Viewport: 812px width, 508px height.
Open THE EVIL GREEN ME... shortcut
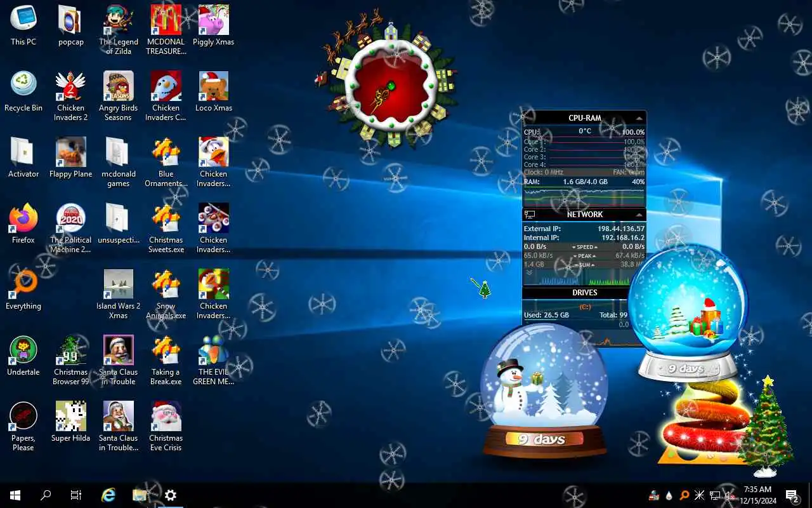pos(214,360)
